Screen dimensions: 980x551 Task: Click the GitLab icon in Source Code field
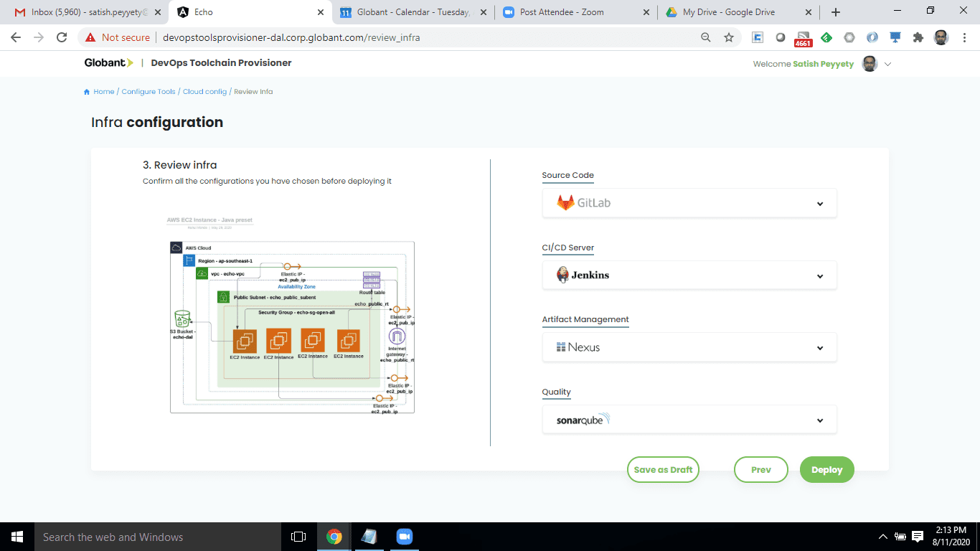565,202
